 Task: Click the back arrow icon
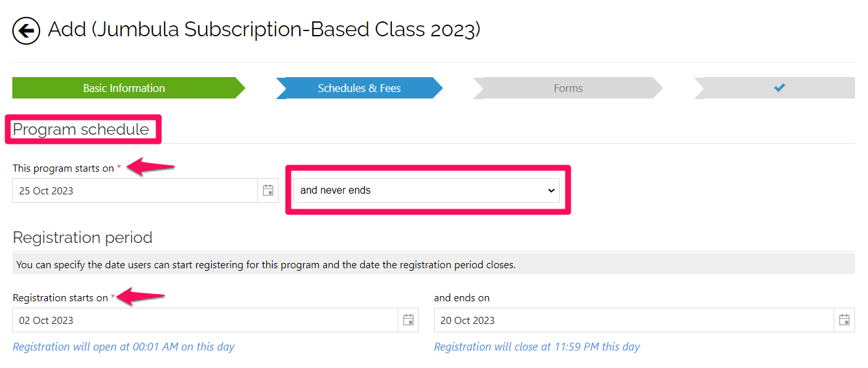pos(27,30)
